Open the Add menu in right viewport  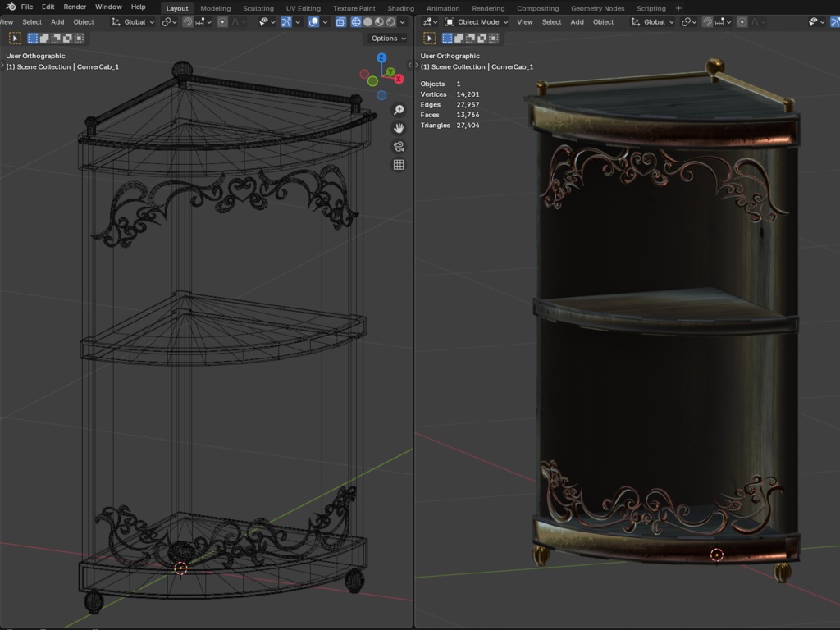click(577, 22)
